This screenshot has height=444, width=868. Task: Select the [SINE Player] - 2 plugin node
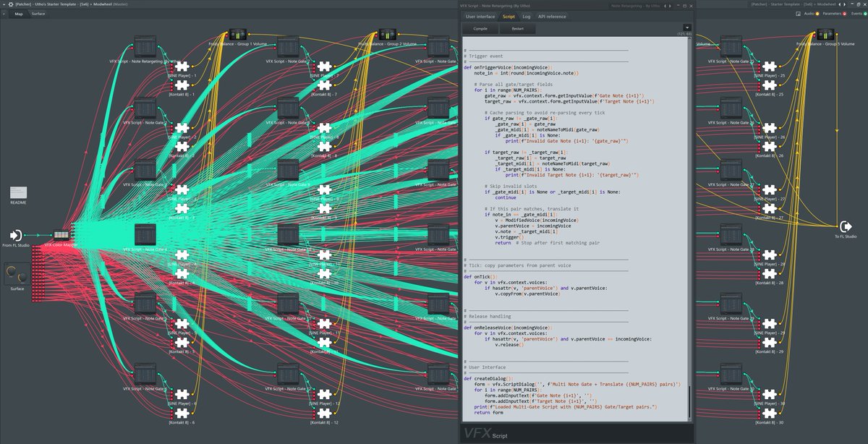[x=182, y=128]
